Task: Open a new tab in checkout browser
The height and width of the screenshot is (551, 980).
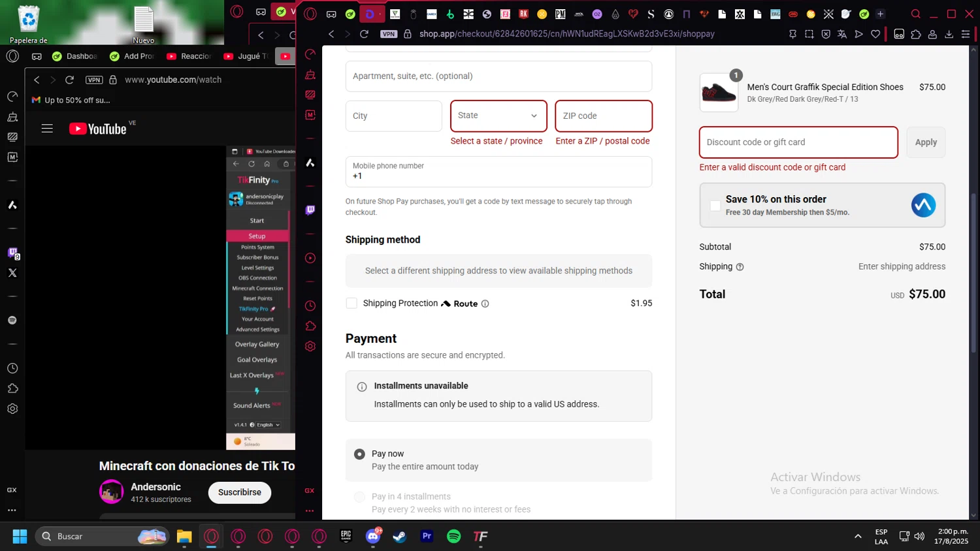Action: (880, 14)
